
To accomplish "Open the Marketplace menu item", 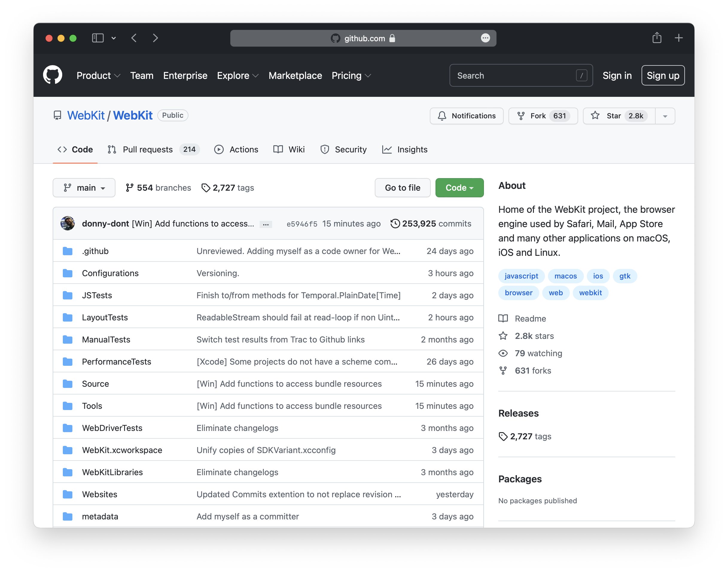I will click(x=295, y=76).
